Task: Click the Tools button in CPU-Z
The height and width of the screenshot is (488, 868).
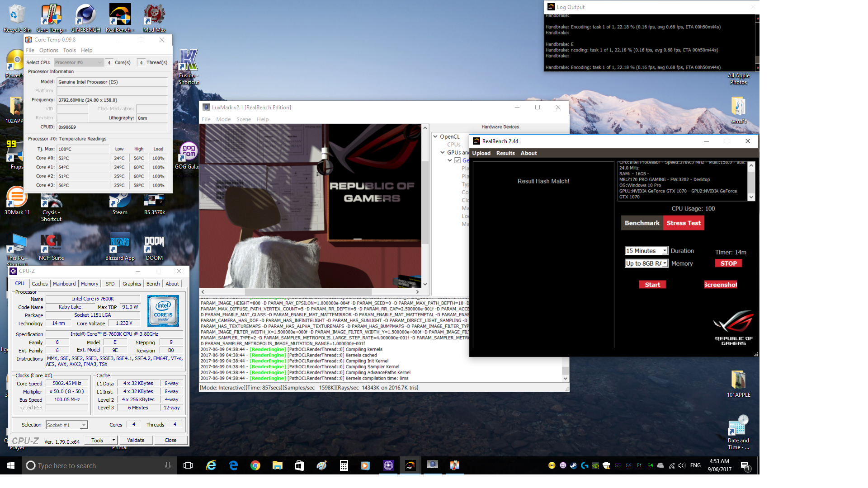Action: pyautogui.click(x=97, y=440)
